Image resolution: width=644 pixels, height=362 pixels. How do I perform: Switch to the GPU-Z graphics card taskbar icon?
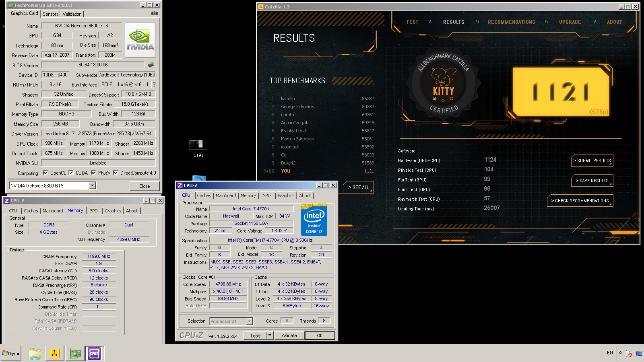(75, 354)
